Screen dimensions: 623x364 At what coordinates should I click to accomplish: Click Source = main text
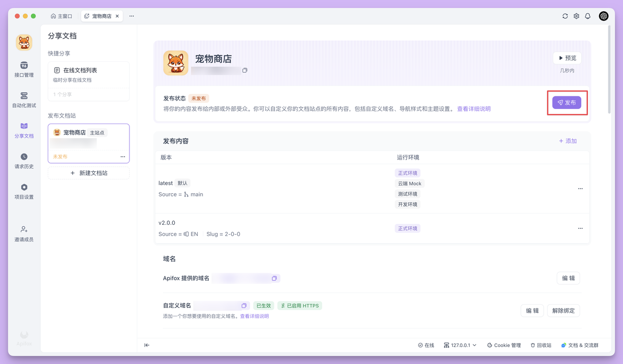(181, 194)
